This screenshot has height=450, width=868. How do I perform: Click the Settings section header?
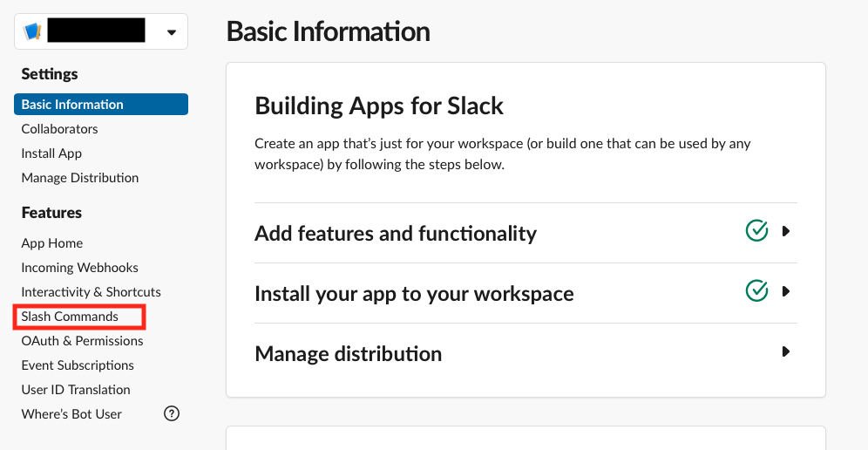(x=50, y=74)
